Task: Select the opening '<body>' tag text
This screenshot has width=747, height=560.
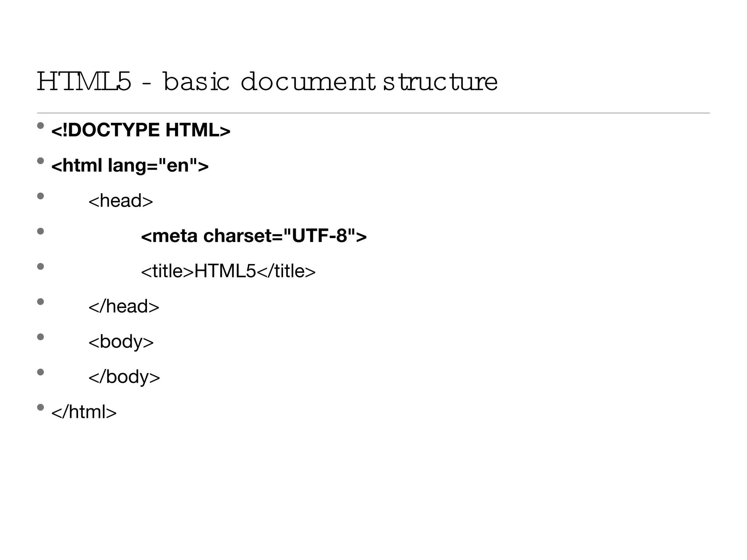Action: pyautogui.click(x=121, y=342)
